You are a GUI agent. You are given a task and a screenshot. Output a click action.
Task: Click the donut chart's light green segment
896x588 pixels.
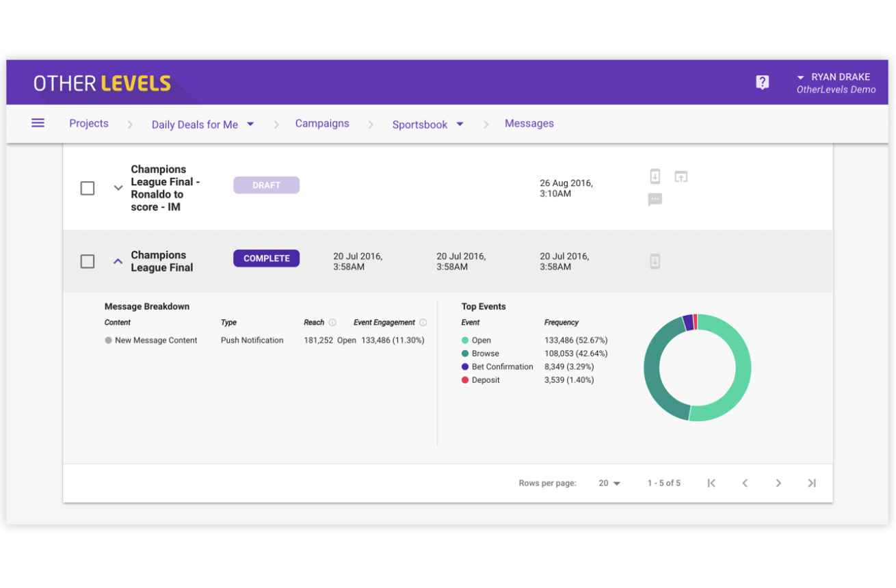point(743,369)
